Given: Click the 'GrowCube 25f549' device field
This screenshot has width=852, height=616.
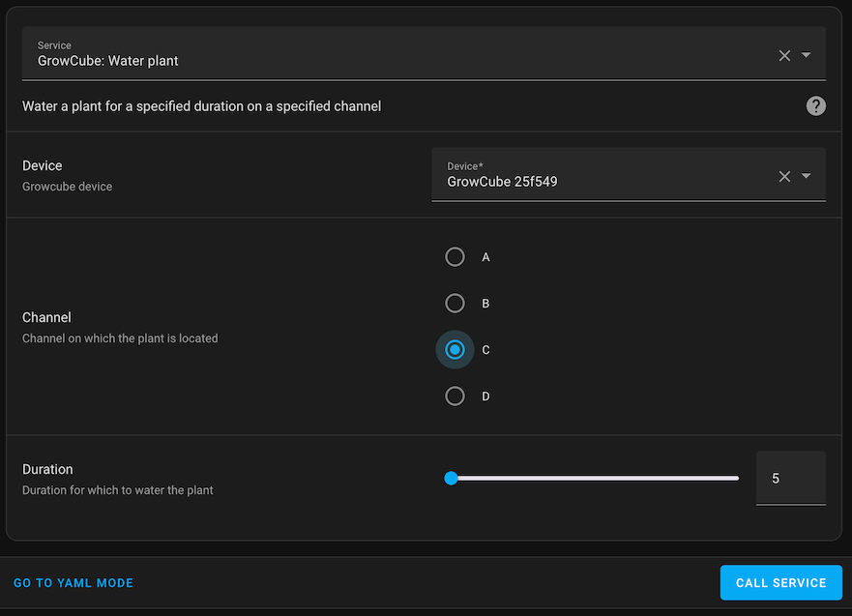Looking at the screenshot, I should click(x=629, y=174).
